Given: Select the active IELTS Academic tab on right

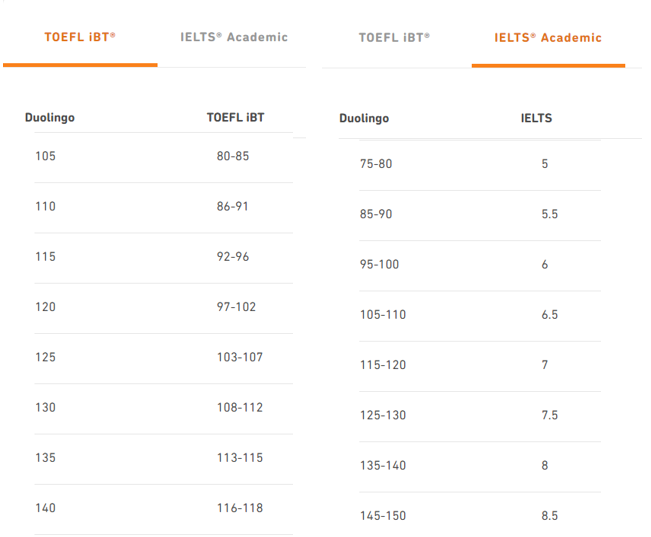Looking at the screenshot, I should pos(548,38).
